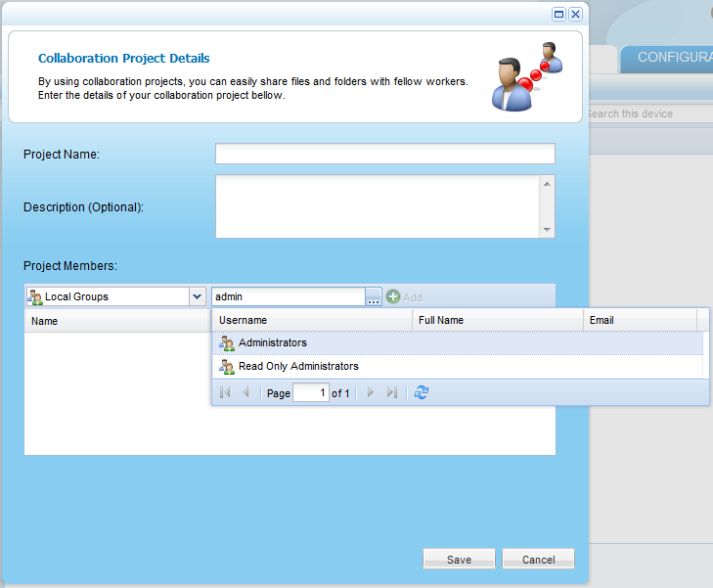Viewport: 713px width, 588px height.
Task: Open the CONFIGURATION tab in background
Action: pos(668,58)
